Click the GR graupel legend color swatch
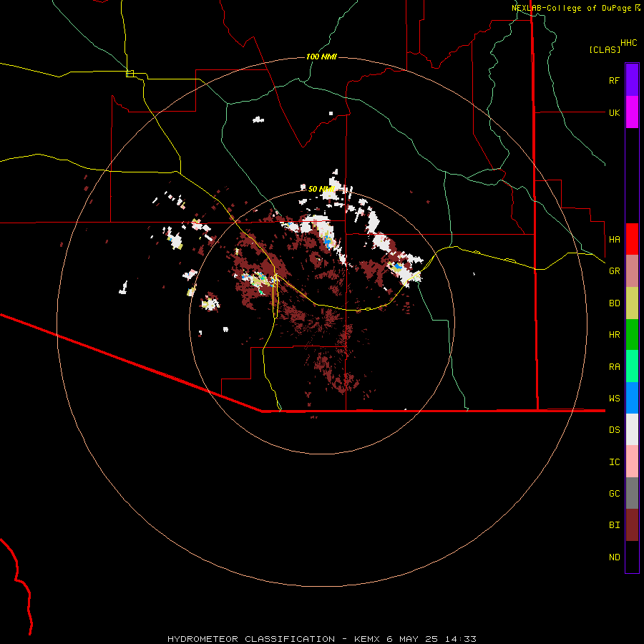This screenshot has width=644, height=644. (632, 271)
